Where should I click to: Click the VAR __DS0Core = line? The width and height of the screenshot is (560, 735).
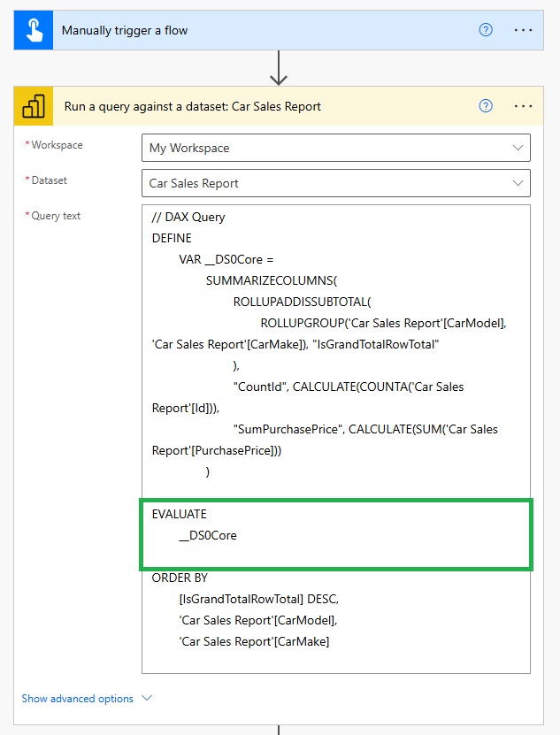point(226,260)
